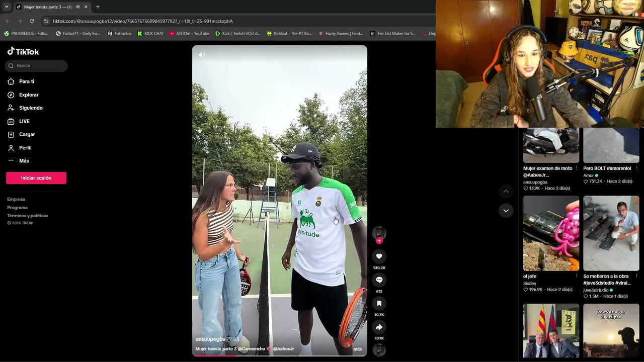This screenshot has width=644, height=362.
Task: Open the Empresa footer link
Action: coord(16,200)
